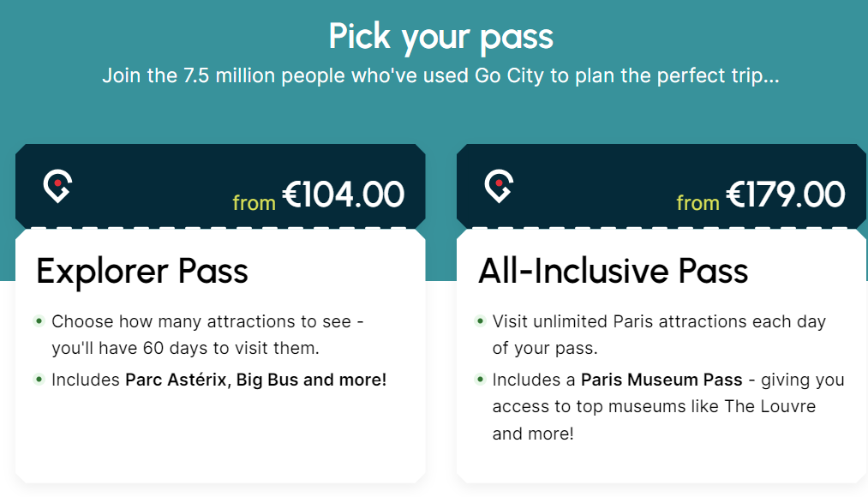Click the Go City logo on Explorer Pass card
The height and width of the screenshot is (497, 868).
(x=57, y=186)
